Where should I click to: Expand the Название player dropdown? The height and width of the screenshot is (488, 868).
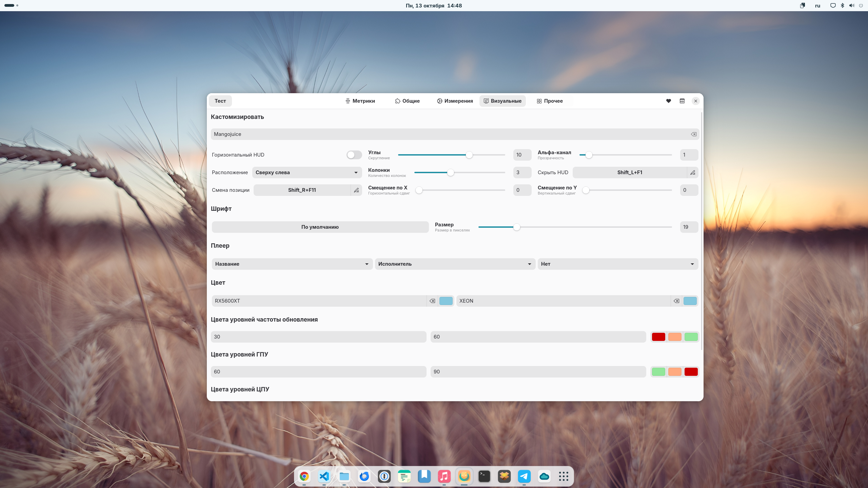pos(292,264)
